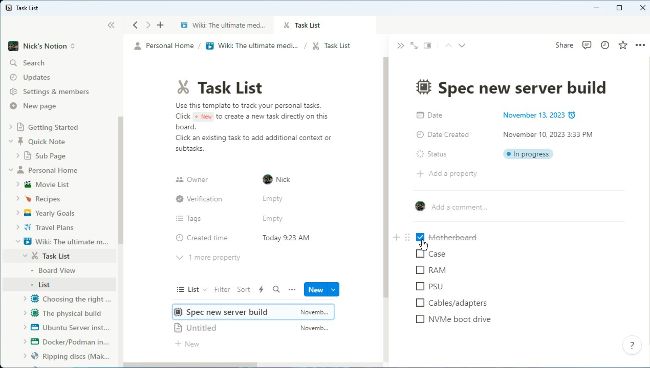Tick the NVMe boot drive checkbox
This screenshot has height=368, width=650.
coord(420,319)
